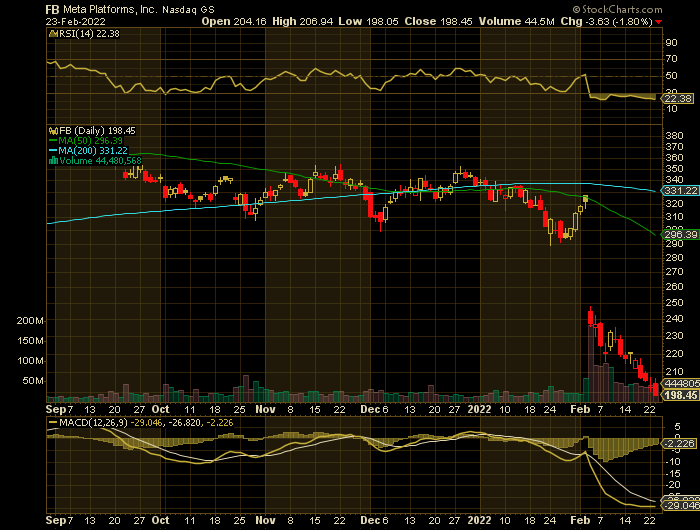Click the 250 price axis label
The width and height of the screenshot is (700, 530).
click(x=674, y=303)
